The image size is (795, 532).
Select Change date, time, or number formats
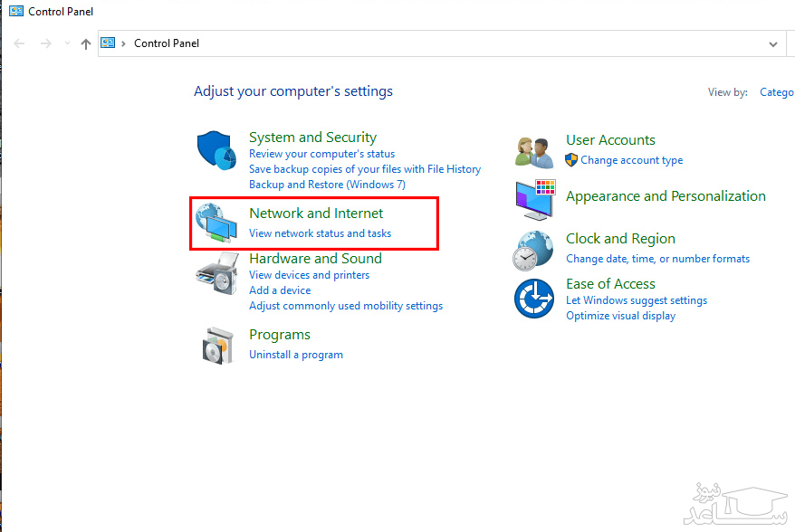[657, 259]
